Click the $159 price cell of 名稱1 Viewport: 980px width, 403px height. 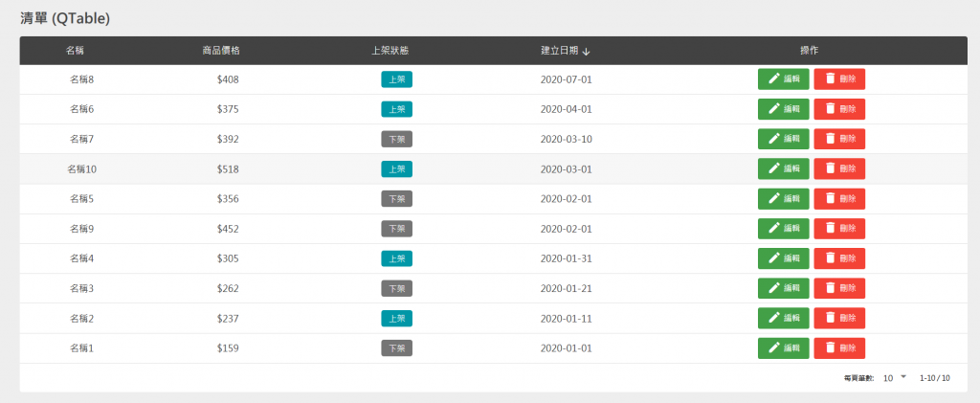[x=228, y=348]
